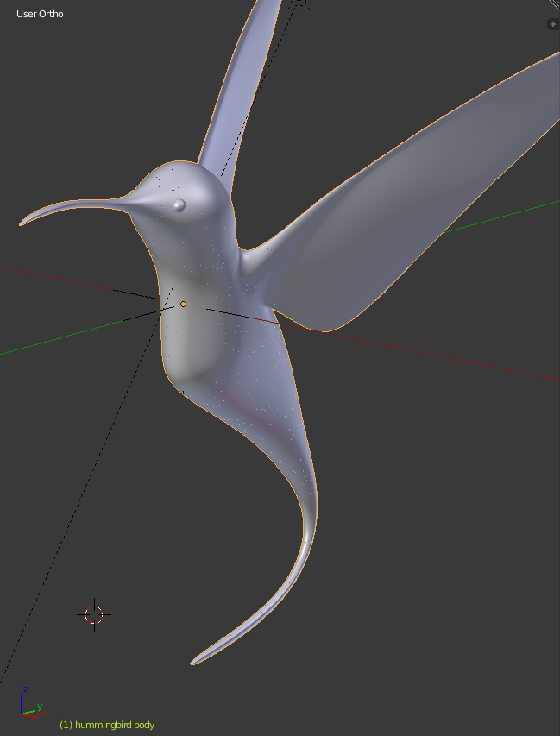Click the 'User Ortho' view label
The image size is (560, 736).
point(40,14)
